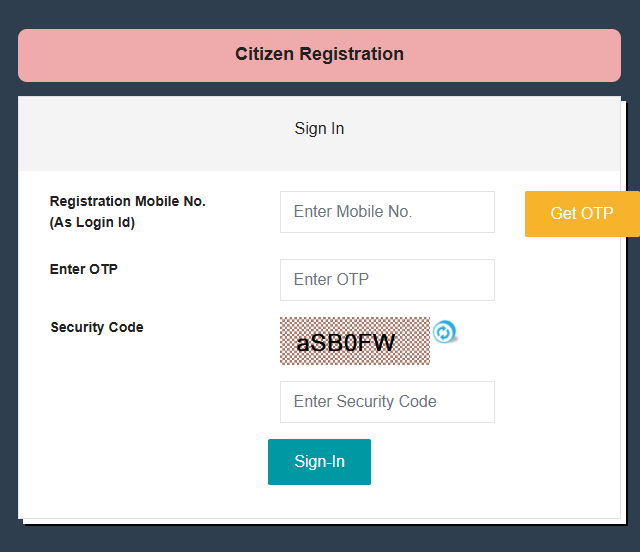Click the aSB0FW captcha image
The image size is (640, 552).
tap(354, 342)
